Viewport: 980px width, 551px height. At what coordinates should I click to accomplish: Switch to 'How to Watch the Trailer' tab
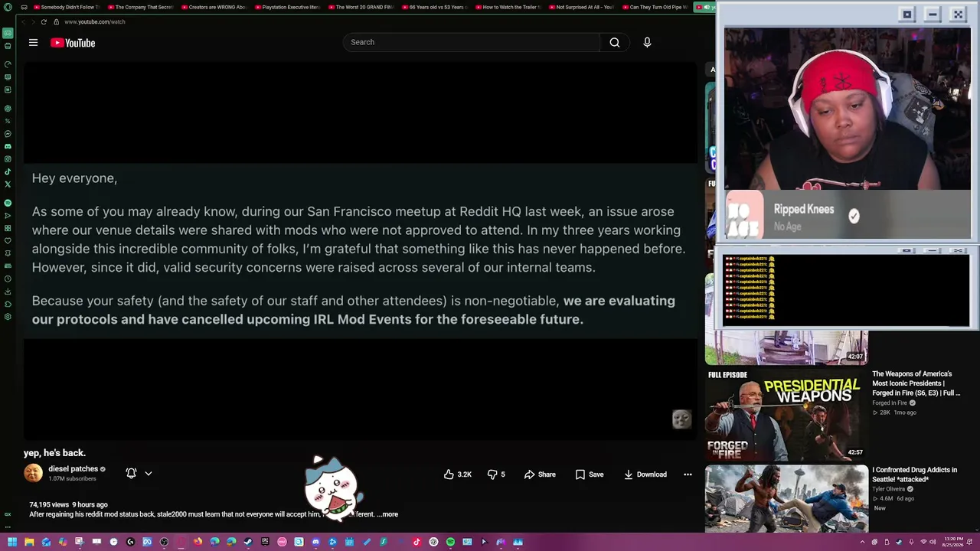pyautogui.click(x=508, y=7)
